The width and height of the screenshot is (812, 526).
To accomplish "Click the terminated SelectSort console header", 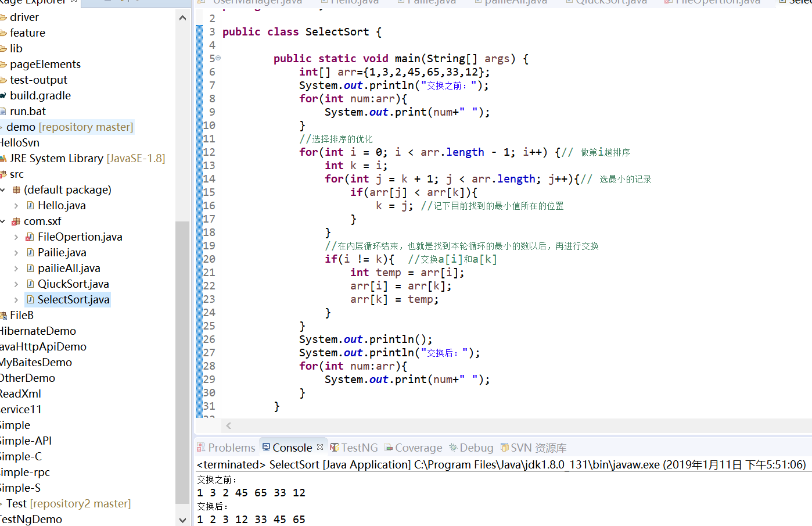I will click(501, 464).
